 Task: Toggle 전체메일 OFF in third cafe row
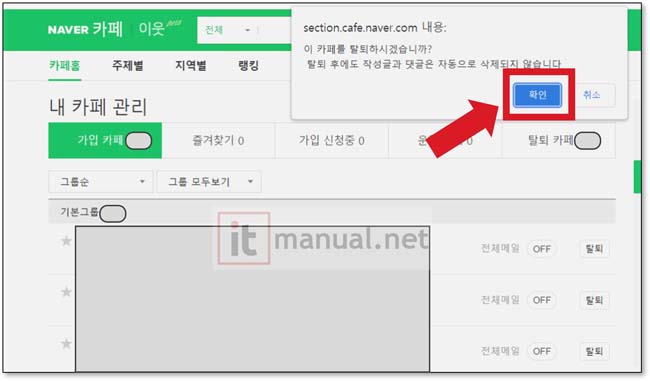click(541, 351)
